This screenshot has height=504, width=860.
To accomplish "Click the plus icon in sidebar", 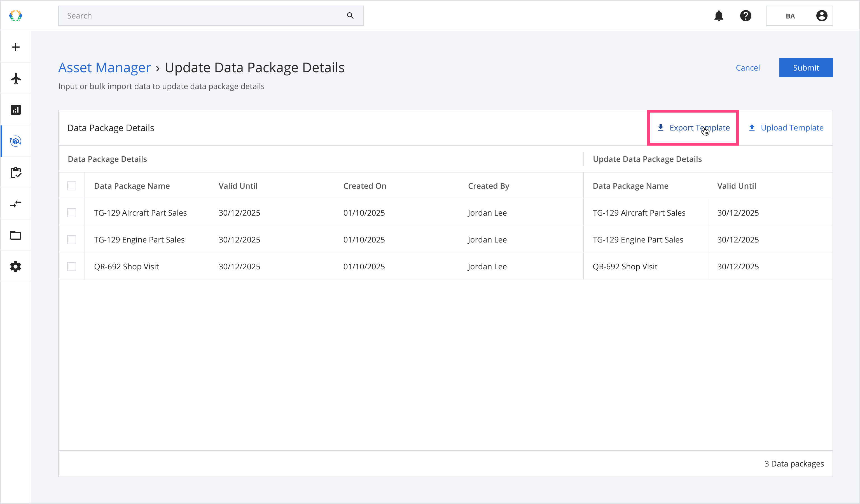I will 16,47.
